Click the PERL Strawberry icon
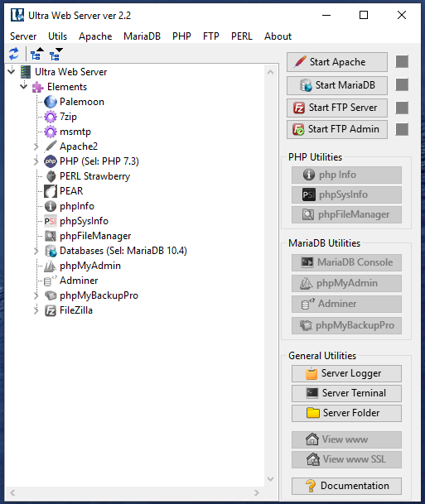Viewport: 425px width, 504px height. tap(51, 176)
